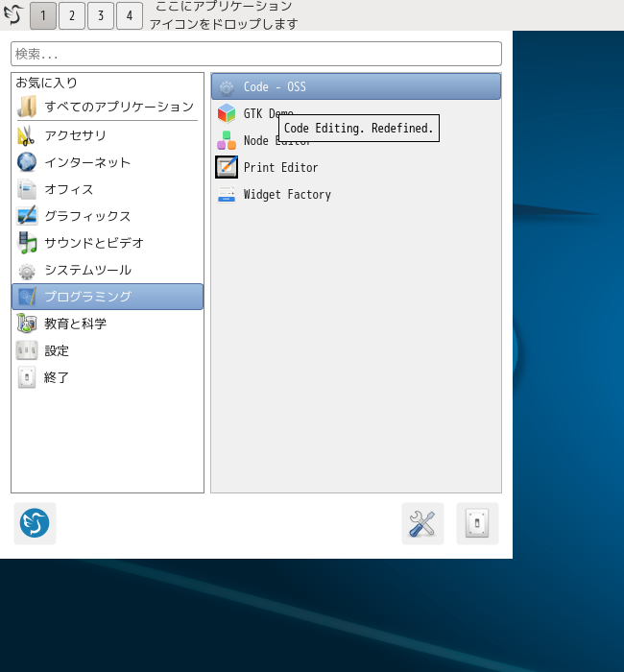Click the Node Editor blocks icon
Image resolution: width=624 pixels, height=672 pixels.
[x=227, y=140]
